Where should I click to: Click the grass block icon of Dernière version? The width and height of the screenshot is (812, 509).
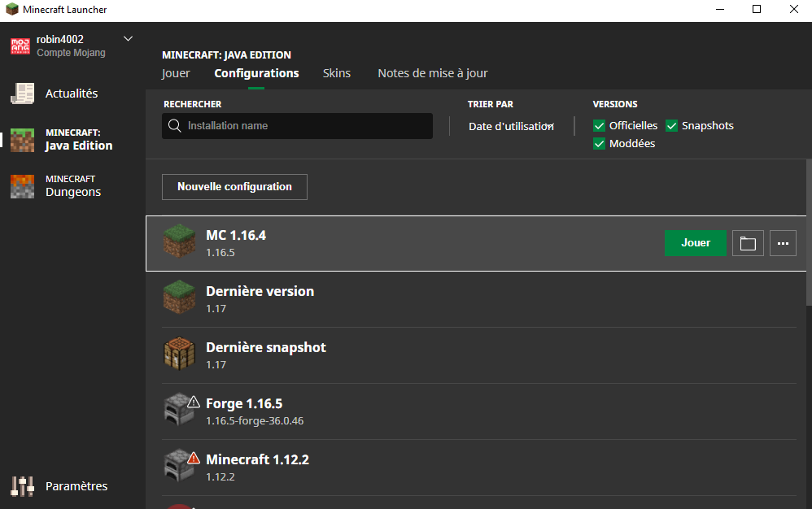(179, 297)
